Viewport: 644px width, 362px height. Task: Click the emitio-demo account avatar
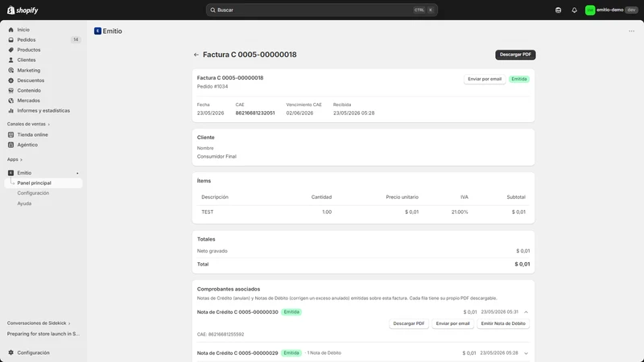coord(590,10)
